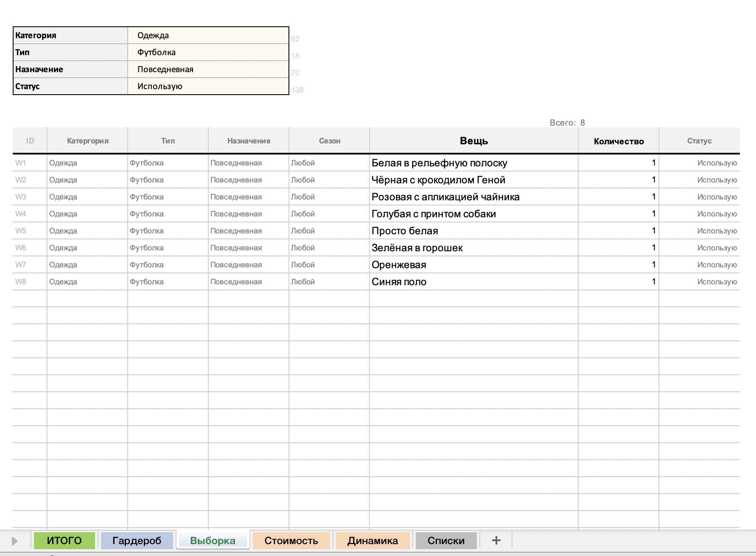Click the W1 ID cell
756x556 pixels.
tap(30, 163)
